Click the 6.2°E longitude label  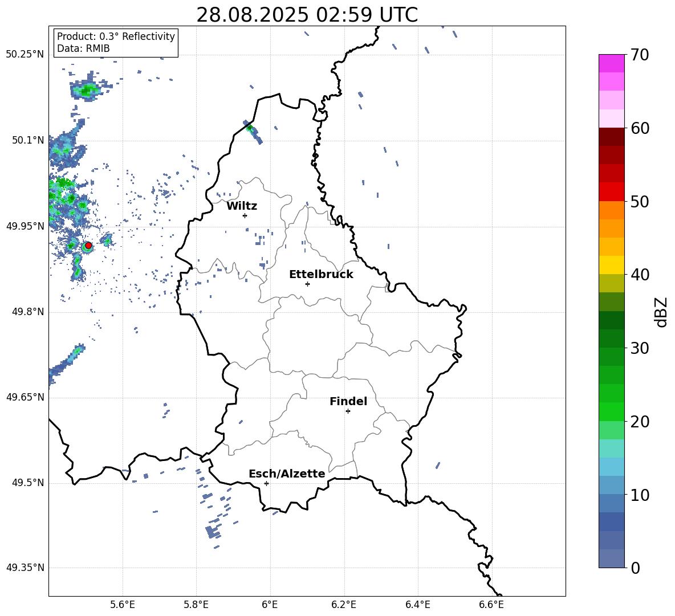344,605
